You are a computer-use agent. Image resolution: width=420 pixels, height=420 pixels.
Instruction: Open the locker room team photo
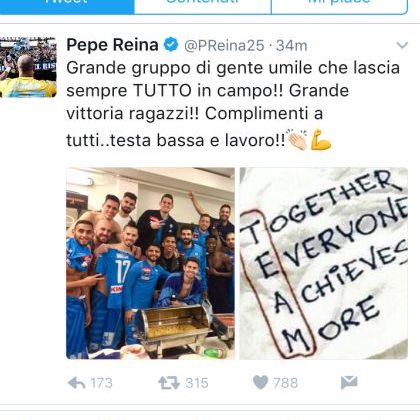click(x=150, y=263)
